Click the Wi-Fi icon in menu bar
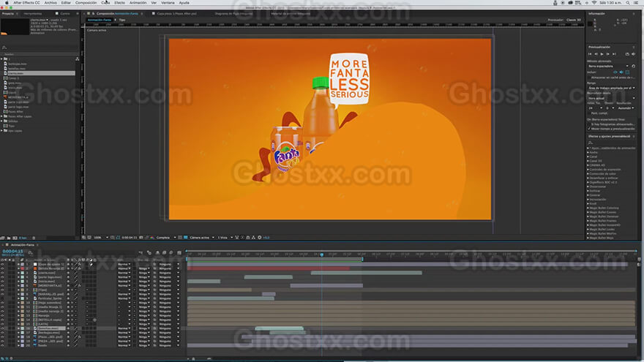This screenshot has height=362, width=644. pos(594,3)
